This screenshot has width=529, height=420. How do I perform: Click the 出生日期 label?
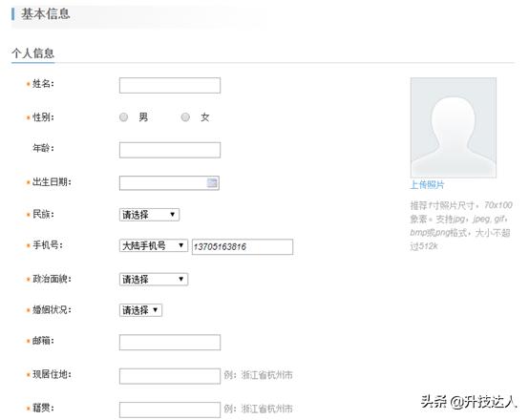[52, 182]
